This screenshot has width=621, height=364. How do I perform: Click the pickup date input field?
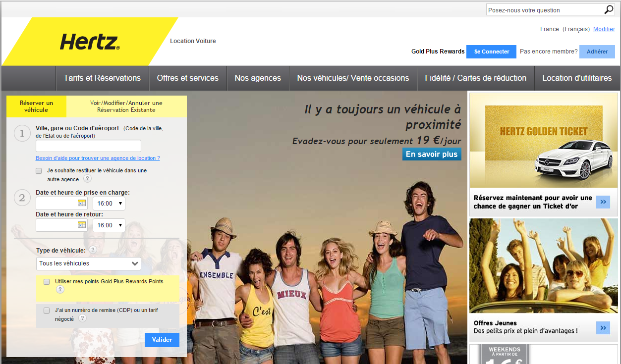click(61, 203)
